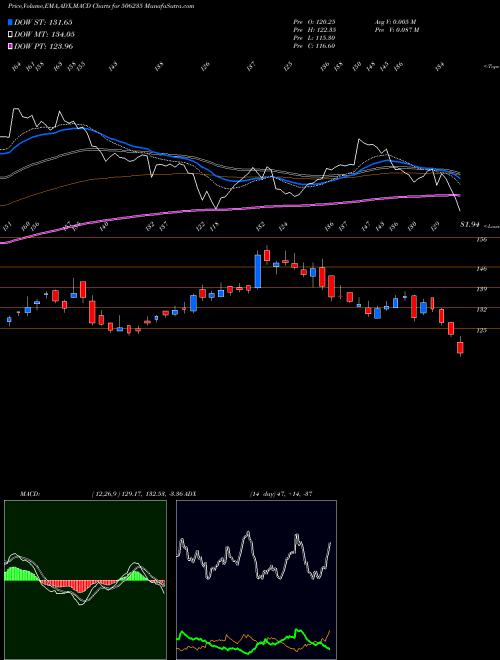Screen dimensions: 500x660
Task: Click the 139 price level label
Action: coord(481,289)
